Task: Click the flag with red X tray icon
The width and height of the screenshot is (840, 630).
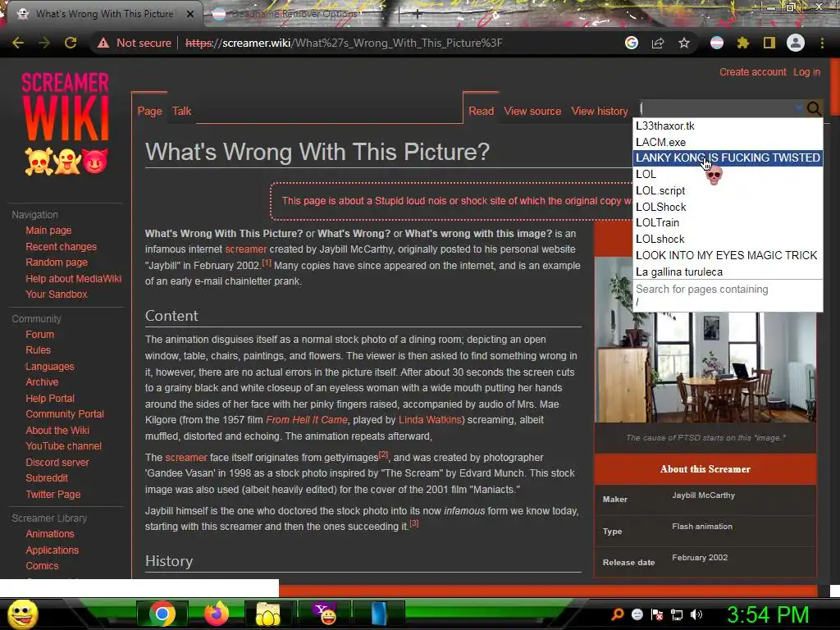Action: (657, 614)
